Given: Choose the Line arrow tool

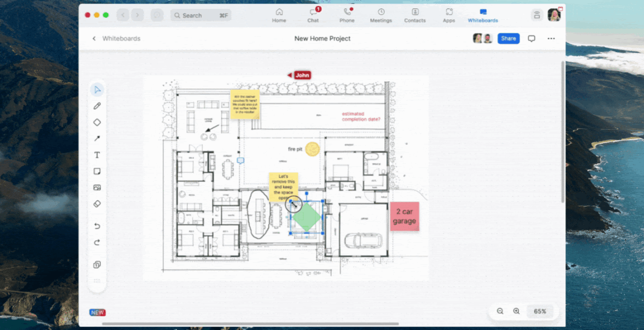Looking at the screenshot, I should click(x=97, y=138).
